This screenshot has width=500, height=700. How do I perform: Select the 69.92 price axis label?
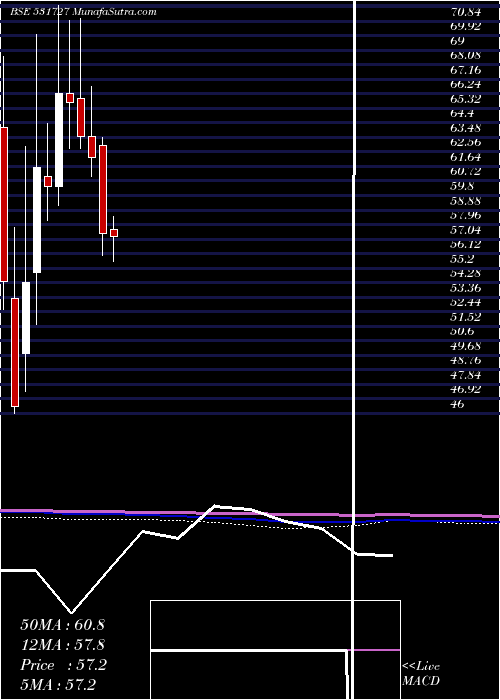point(466,26)
